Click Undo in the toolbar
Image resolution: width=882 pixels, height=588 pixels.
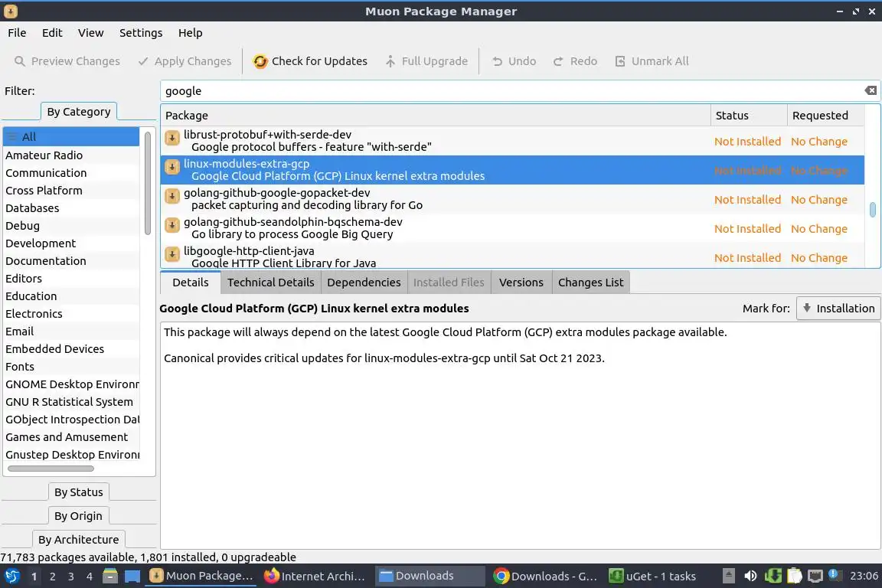point(514,60)
